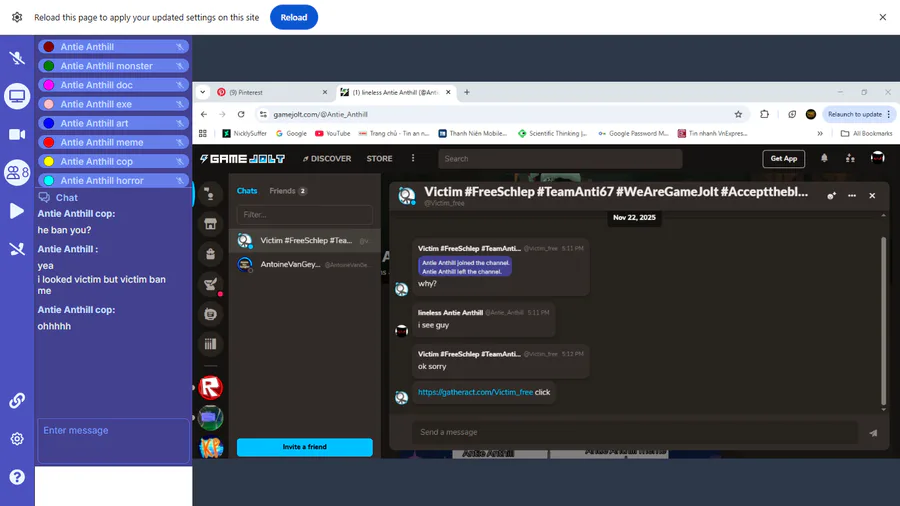Open Game Jolt navbar more options dots
This screenshot has width=900, height=506.
coord(413,158)
